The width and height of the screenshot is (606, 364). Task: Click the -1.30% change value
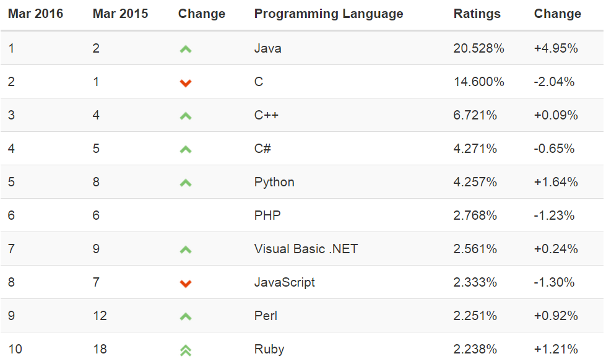point(554,282)
